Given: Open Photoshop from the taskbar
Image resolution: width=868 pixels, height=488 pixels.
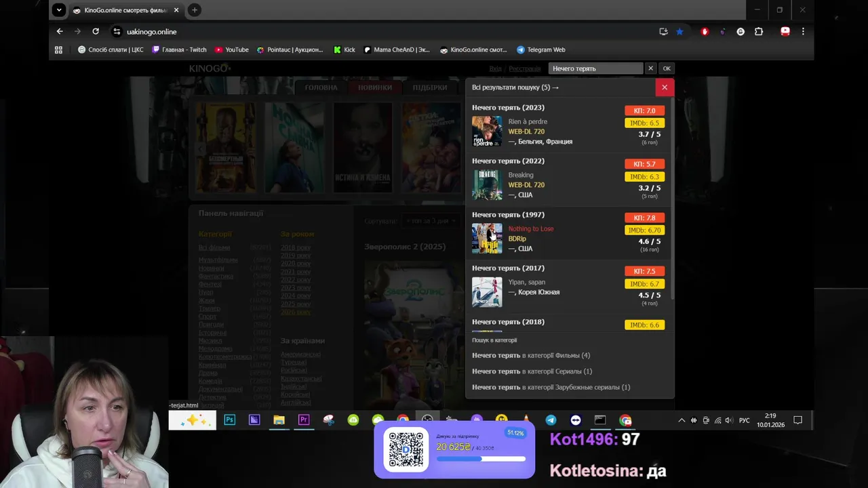Looking at the screenshot, I should pyautogui.click(x=230, y=420).
